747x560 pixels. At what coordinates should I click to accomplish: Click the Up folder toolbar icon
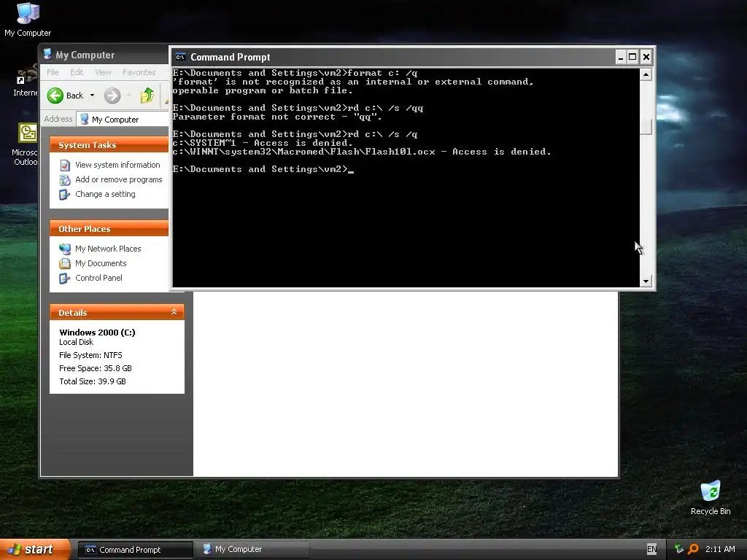(x=147, y=96)
